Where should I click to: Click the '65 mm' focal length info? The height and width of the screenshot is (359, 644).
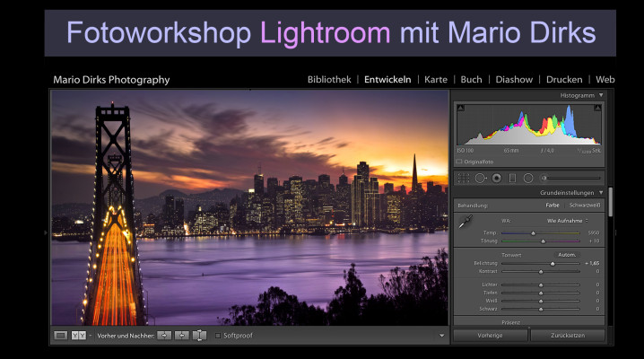tap(511, 151)
